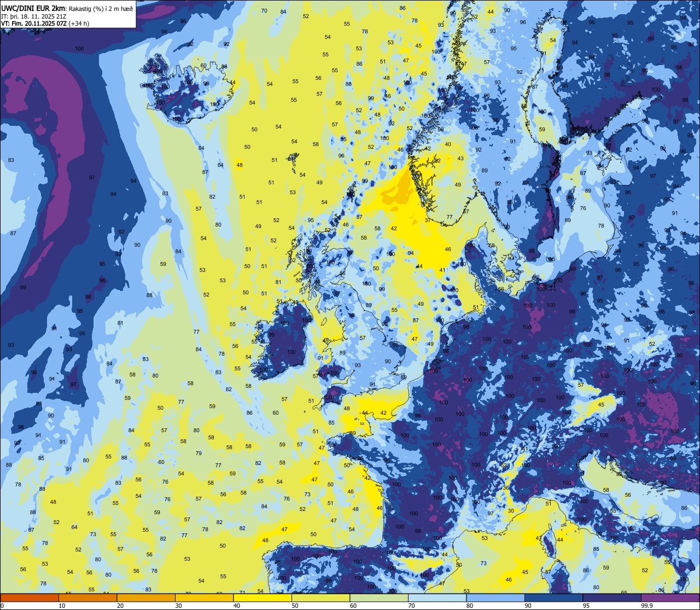Click the value 37 at Norway's southern tip
The height and width of the screenshot is (610, 700).
click(428, 220)
